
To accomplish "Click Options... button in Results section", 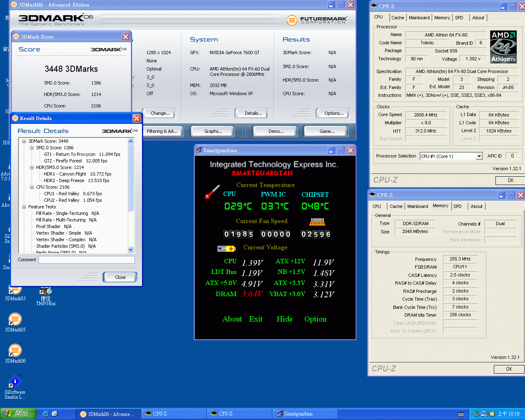I will [334, 113].
